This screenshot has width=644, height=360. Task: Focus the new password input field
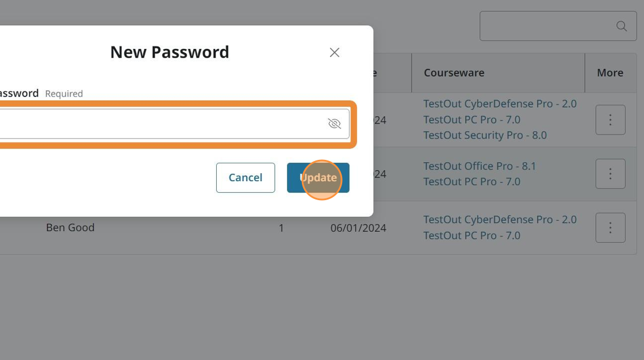[x=161, y=124]
